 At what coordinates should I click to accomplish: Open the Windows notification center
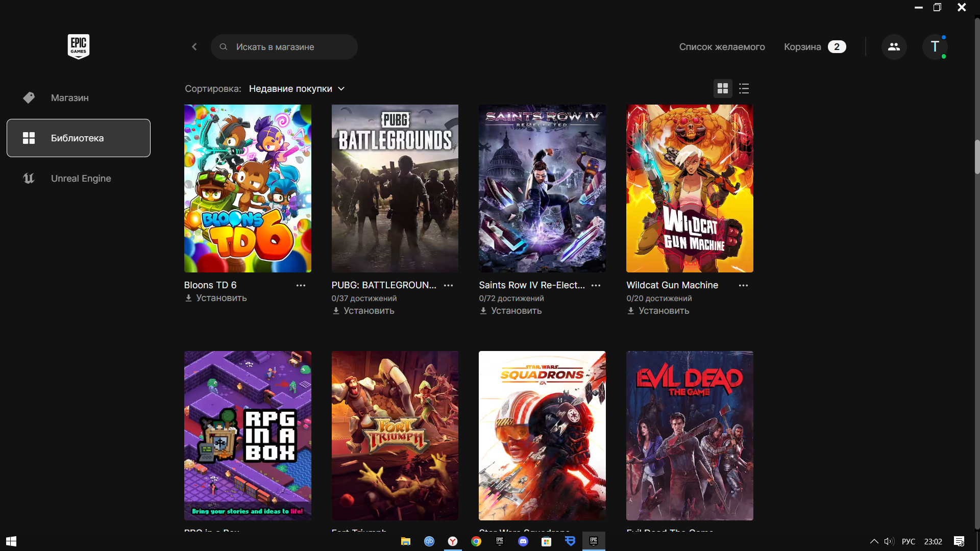coord(959,541)
